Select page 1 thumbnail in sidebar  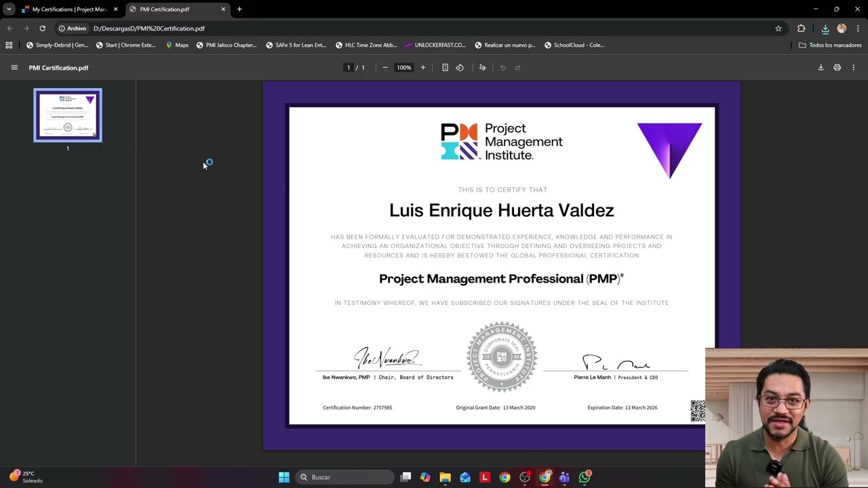click(68, 115)
